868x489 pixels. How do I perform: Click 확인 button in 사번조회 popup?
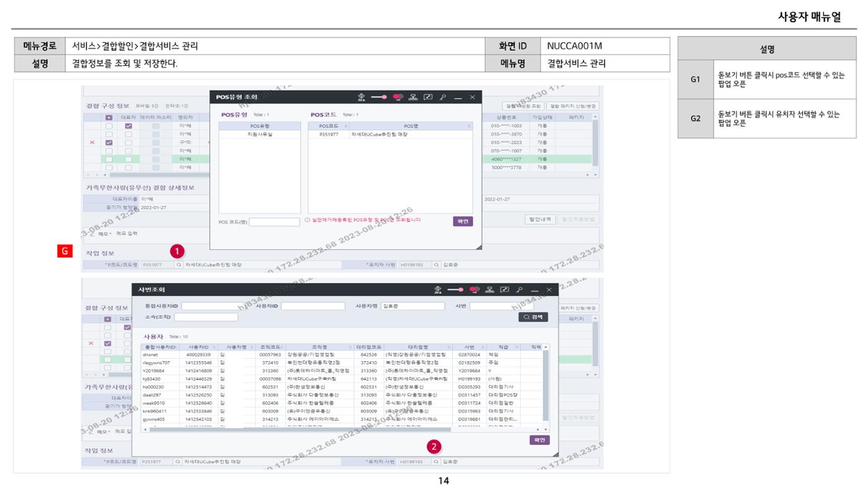tap(539, 439)
